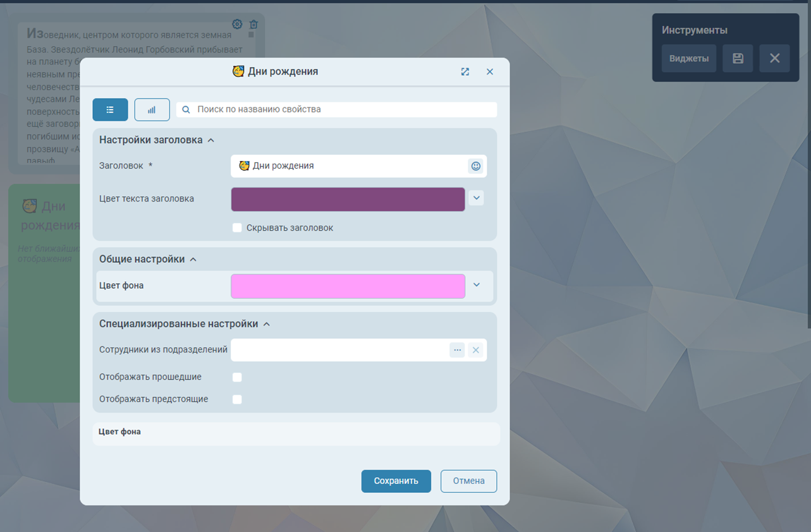Open department selector via ellipsis icon
This screenshot has width=811, height=532.
(x=457, y=350)
